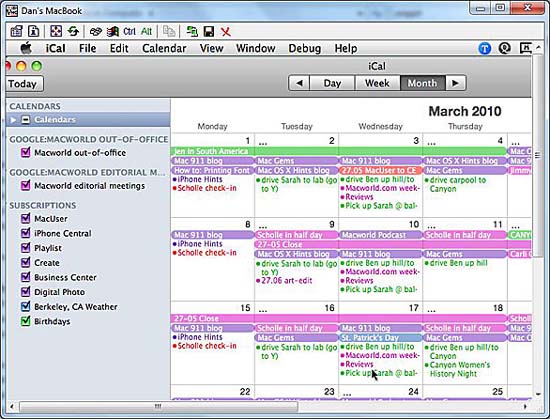The height and width of the screenshot is (419, 550).
Task: Open the View menu
Action: (x=212, y=48)
